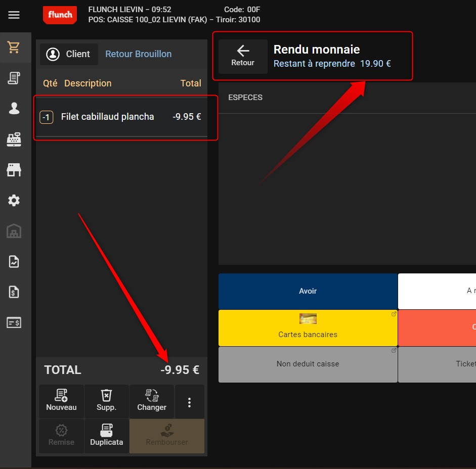
Task: Open the chart report sidebar icon
Action: click(x=14, y=262)
